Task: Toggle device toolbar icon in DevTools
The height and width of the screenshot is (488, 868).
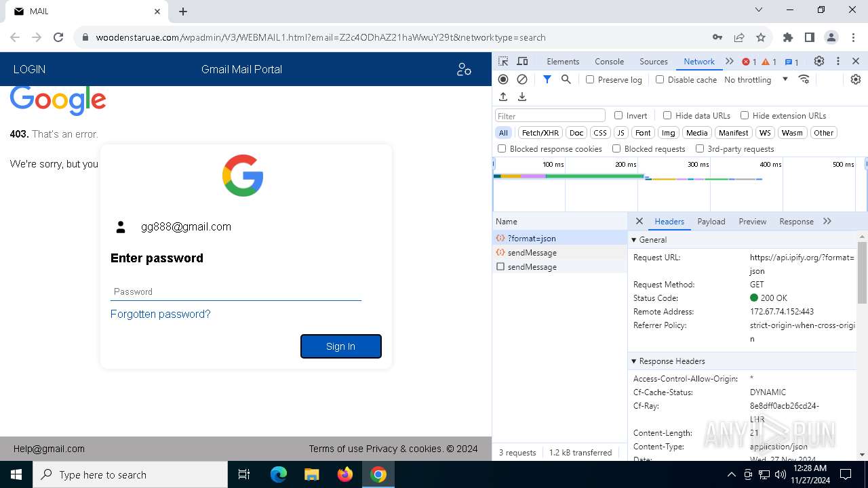Action: tap(522, 61)
